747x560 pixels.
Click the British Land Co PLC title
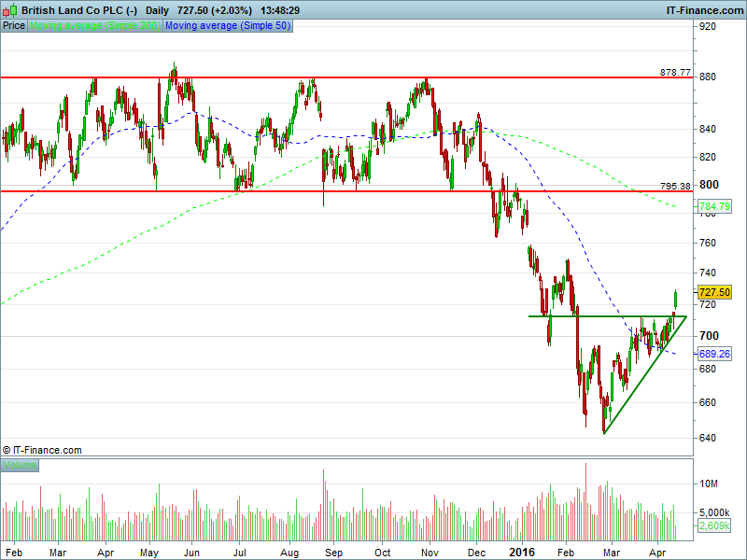pyautogui.click(x=79, y=9)
